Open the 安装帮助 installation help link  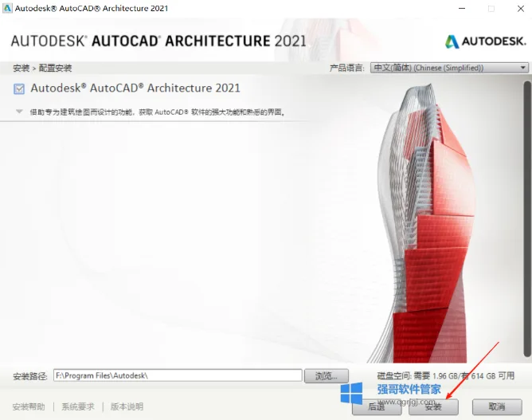pyautogui.click(x=29, y=406)
